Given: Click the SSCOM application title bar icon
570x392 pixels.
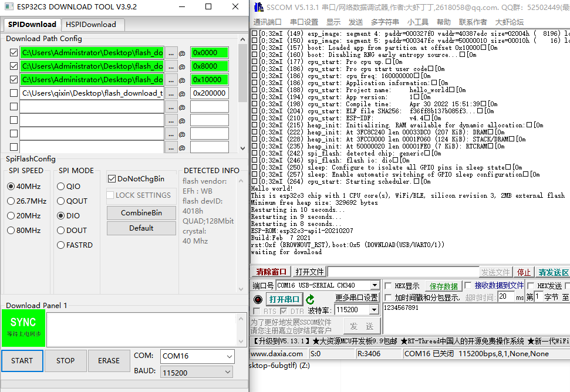Looking at the screenshot, I should tap(258, 7).
